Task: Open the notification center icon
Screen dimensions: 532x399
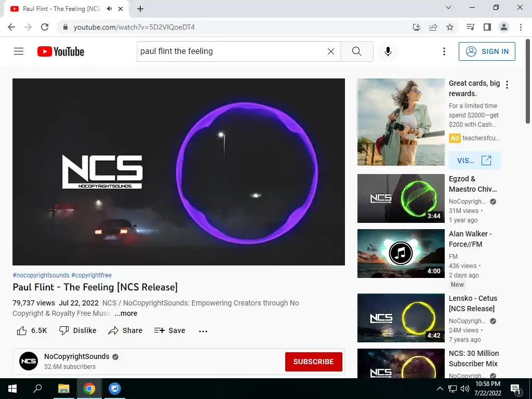Action: click(515, 389)
